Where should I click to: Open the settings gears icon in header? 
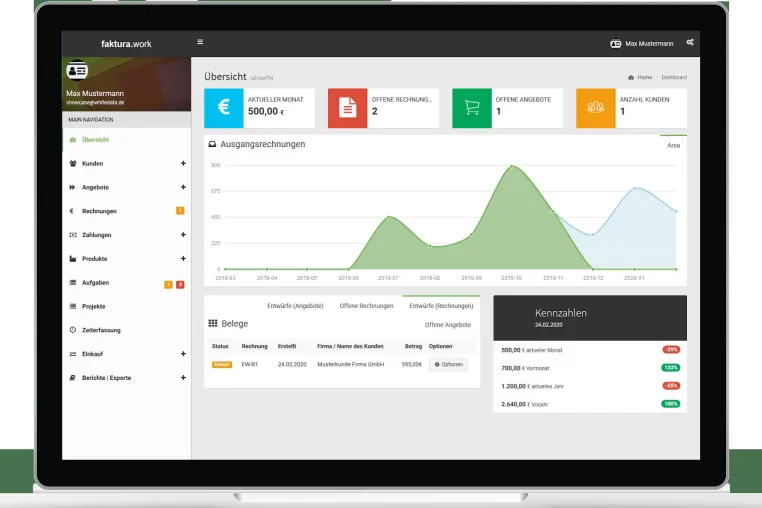point(690,43)
